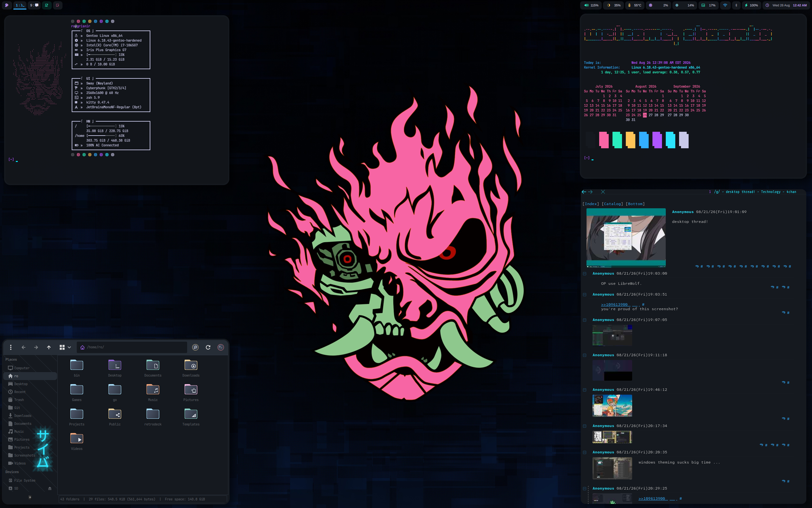812x508 pixels.
Task: Open the Git bookmark in the sidebar
Action: click(30, 408)
